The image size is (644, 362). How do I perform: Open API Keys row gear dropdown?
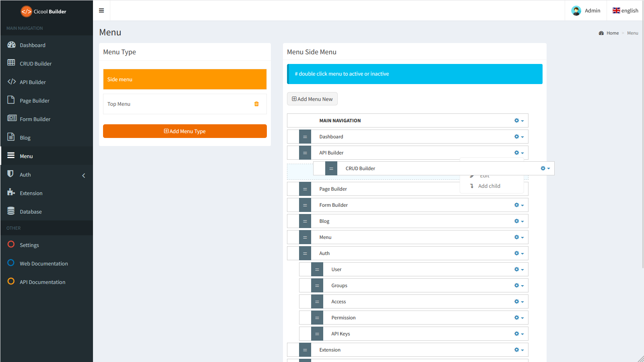519,334
